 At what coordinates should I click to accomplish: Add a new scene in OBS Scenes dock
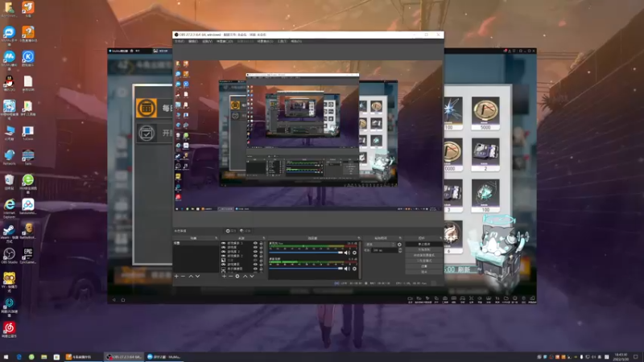click(176, 276)
